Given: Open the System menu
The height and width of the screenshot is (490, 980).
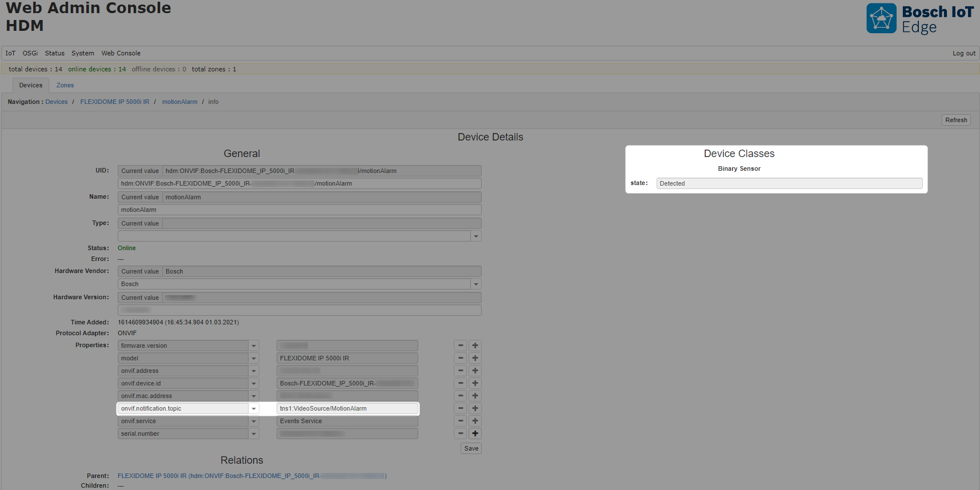Looking at the screenshot, I should [x=83, y=53].
